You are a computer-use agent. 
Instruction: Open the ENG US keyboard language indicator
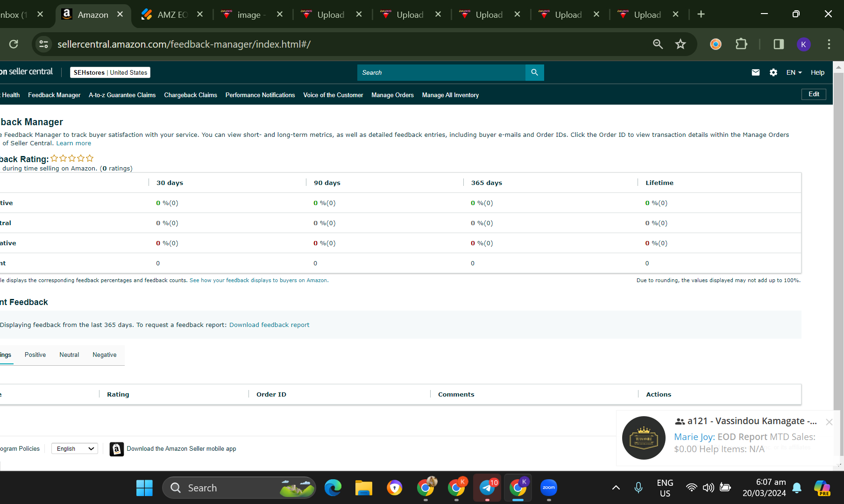[x=665, y=488]
